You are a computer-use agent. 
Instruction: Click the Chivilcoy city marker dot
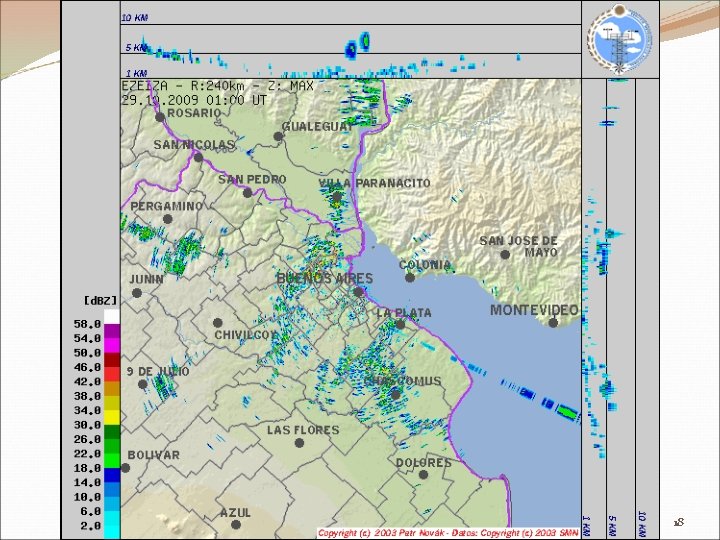pos(218,323)
